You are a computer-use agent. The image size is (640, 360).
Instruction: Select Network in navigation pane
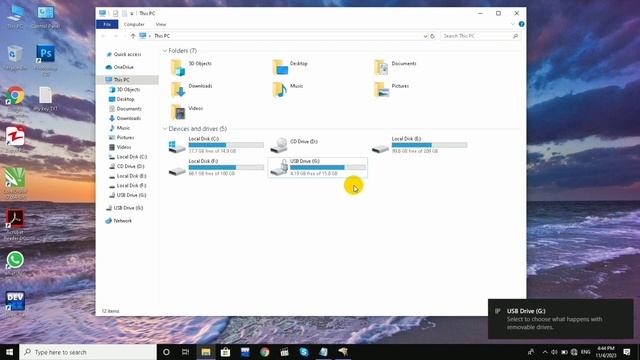(x=119, y=221)
